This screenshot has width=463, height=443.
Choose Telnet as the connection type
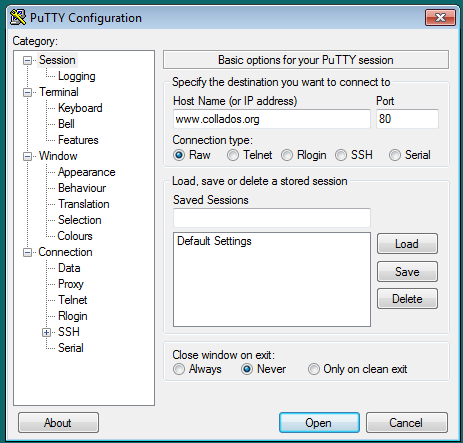pos(233,155)
